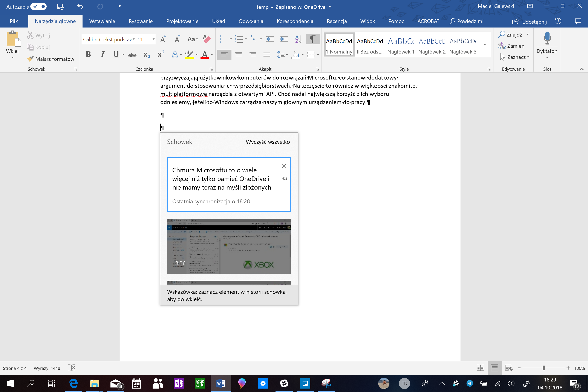Click the Znajdź find button
Viewport: 588px width, 392px height.
tap(510, 35)
